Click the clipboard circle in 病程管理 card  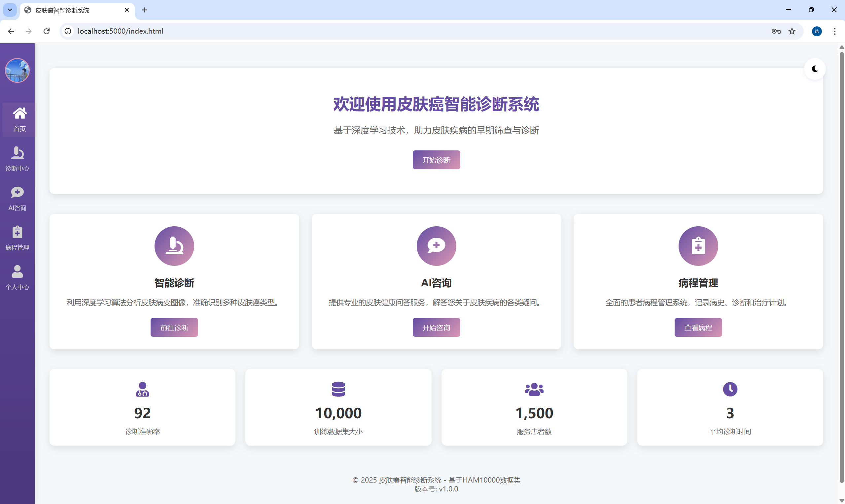tap(698, 246)
